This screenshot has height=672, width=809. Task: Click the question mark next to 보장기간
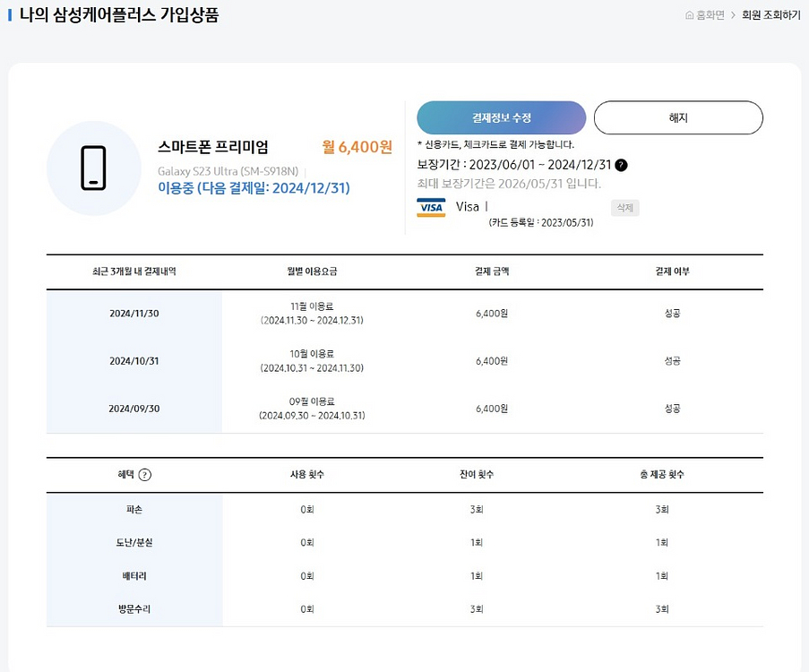tap(621, 165)
